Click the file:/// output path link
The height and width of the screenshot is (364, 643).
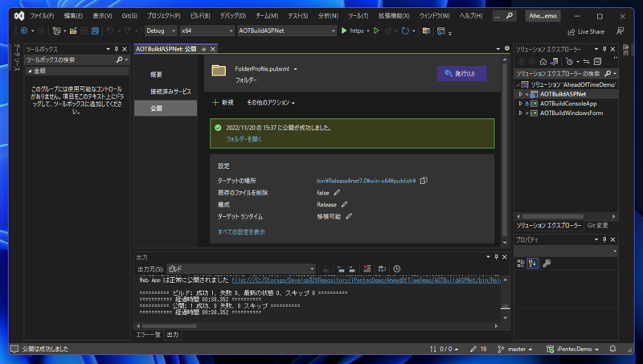pos(367,280)
